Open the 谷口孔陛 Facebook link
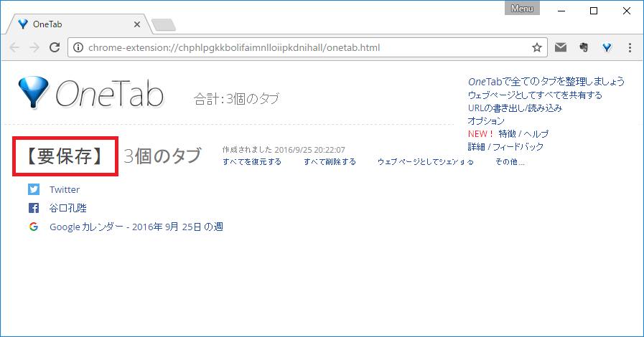This screenshot has width=644, height=337. 68,209
